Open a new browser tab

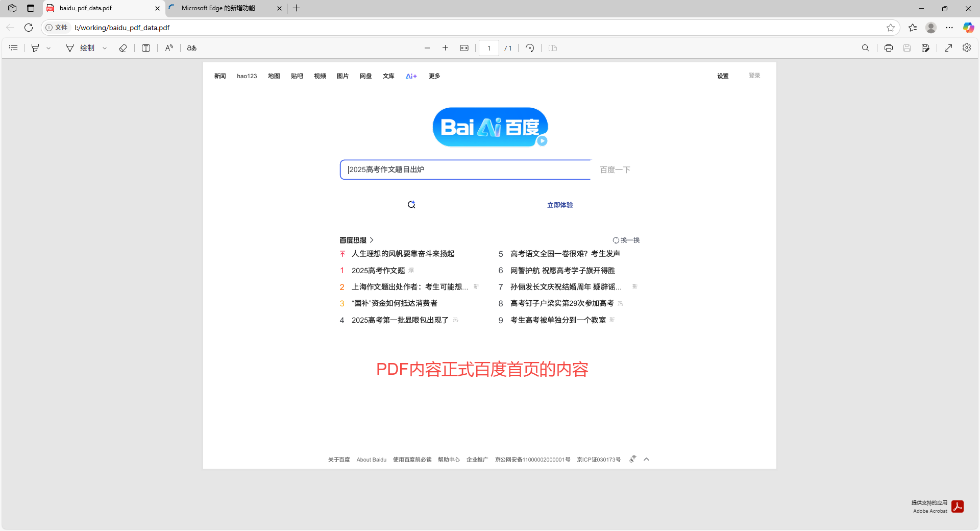(x=296, y=8)
